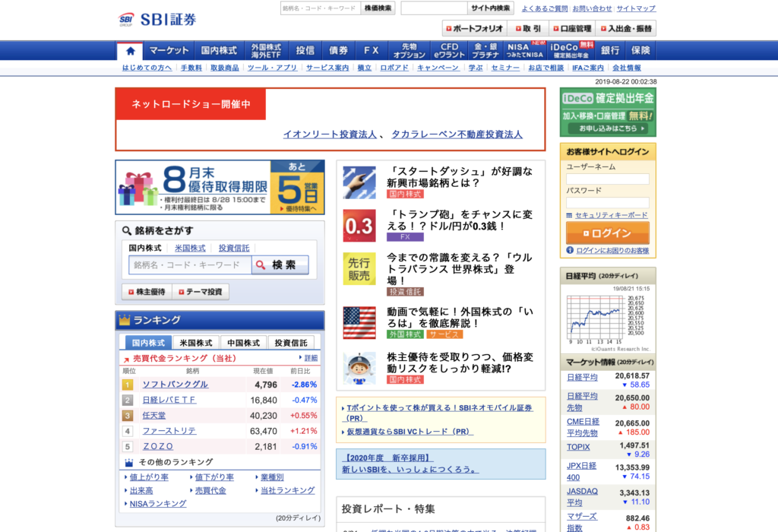Open the 手数料 sub-navigation link

pyautogui.click(x=191, y=68)
